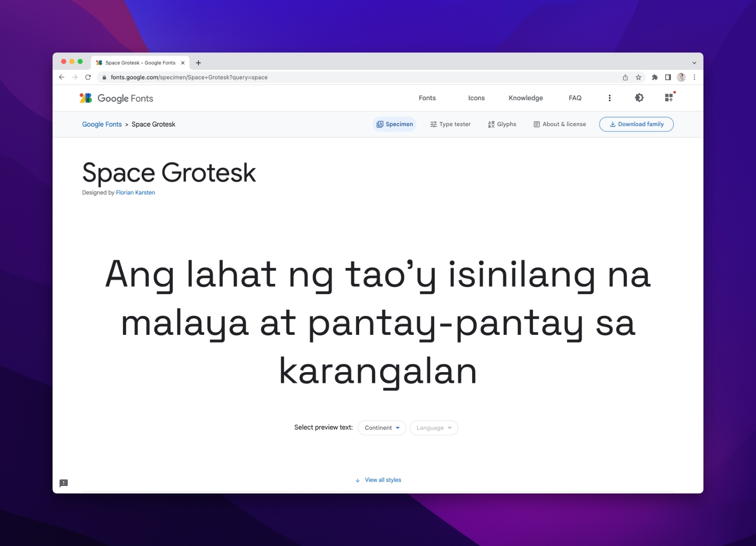Expand the Language dropdown
This screenshot has height=546, width=756.
pos(434,428)
